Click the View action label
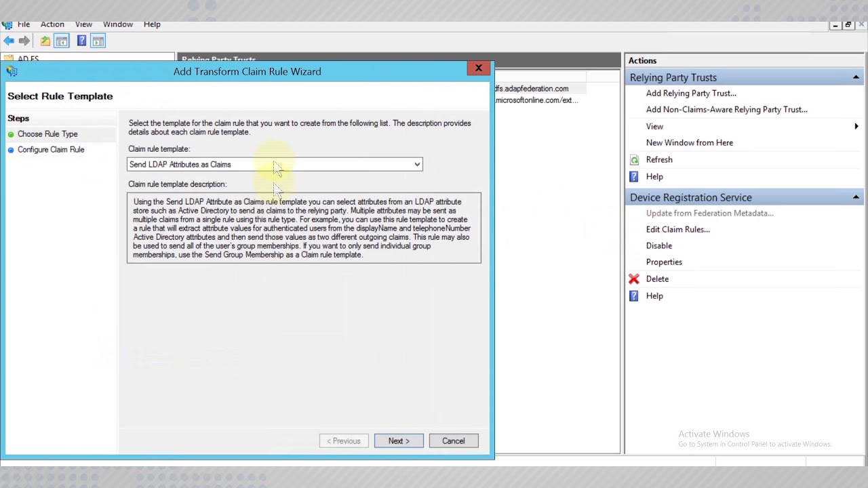This screenshot has height=488, width=868. coord(654,127)
